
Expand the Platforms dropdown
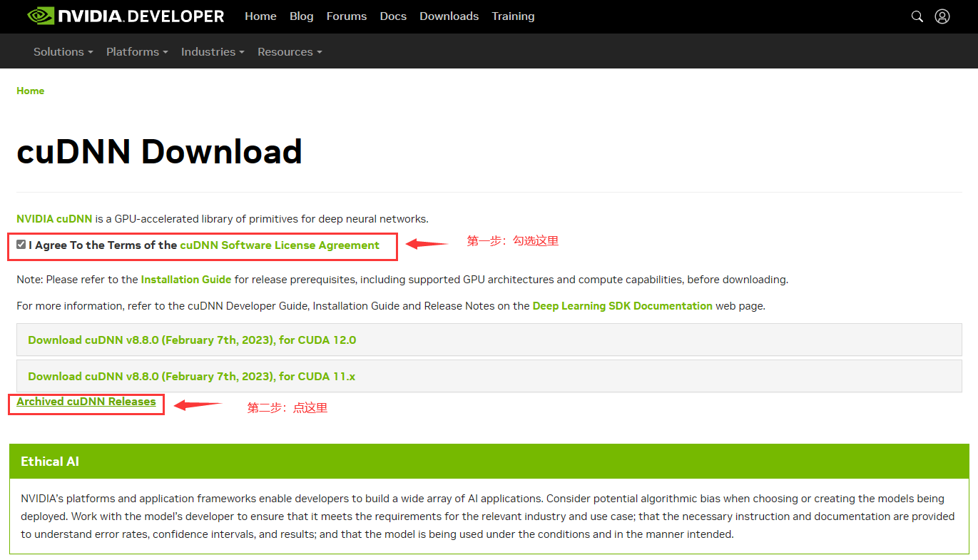pyautogui.click(x=137, y=52)
